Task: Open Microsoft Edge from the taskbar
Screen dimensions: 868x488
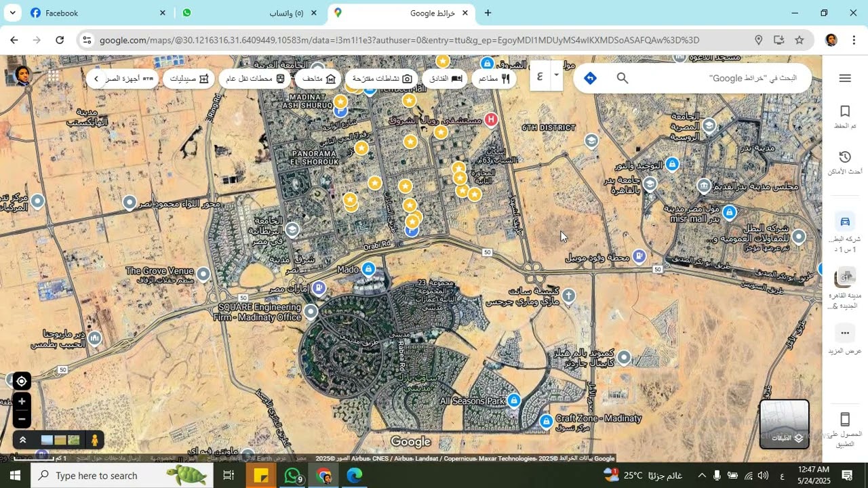Action: pyautogui.click(x=355, y=475)
